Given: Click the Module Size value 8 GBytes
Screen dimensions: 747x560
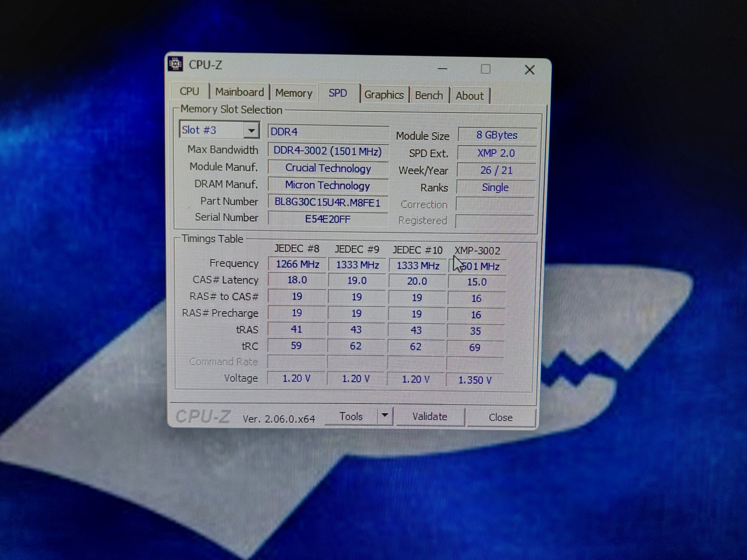Looking at the screenshot, I should pos(496,135).
